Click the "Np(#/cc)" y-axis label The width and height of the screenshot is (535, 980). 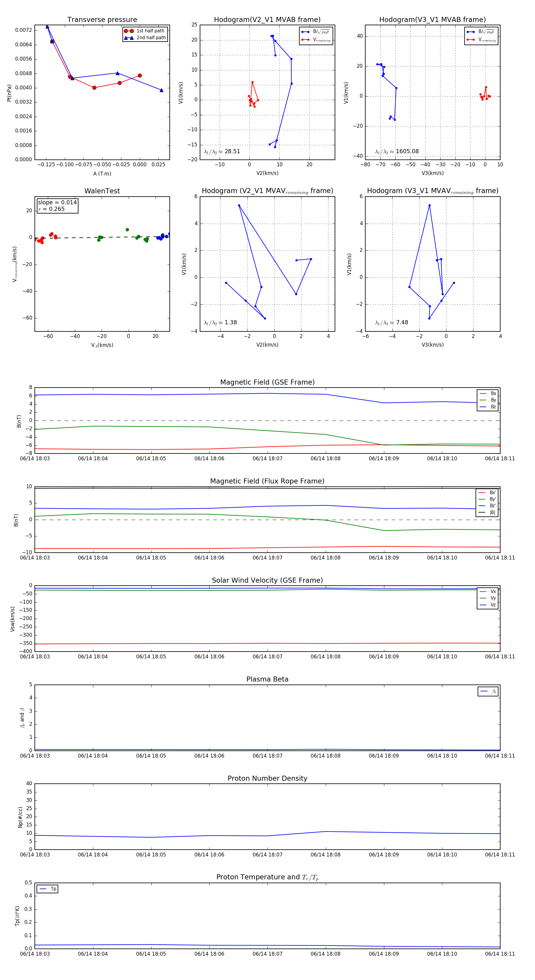coord(20,817)
